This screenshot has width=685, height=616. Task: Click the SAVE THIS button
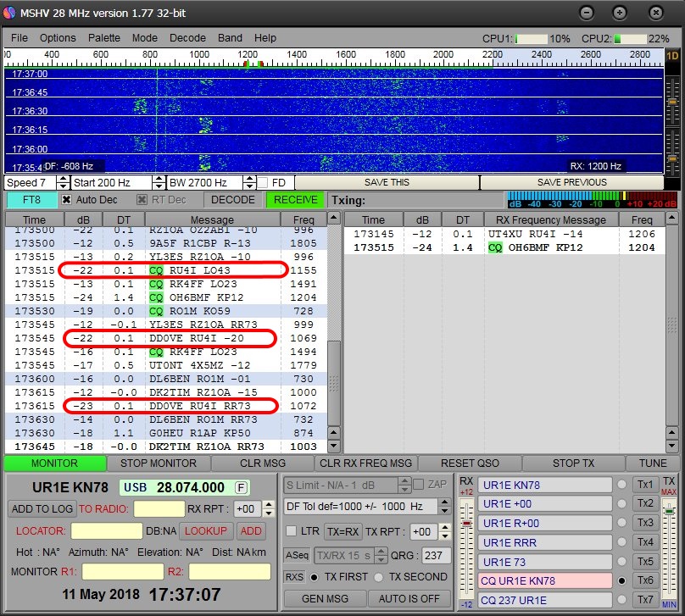[x=386, y=182]
